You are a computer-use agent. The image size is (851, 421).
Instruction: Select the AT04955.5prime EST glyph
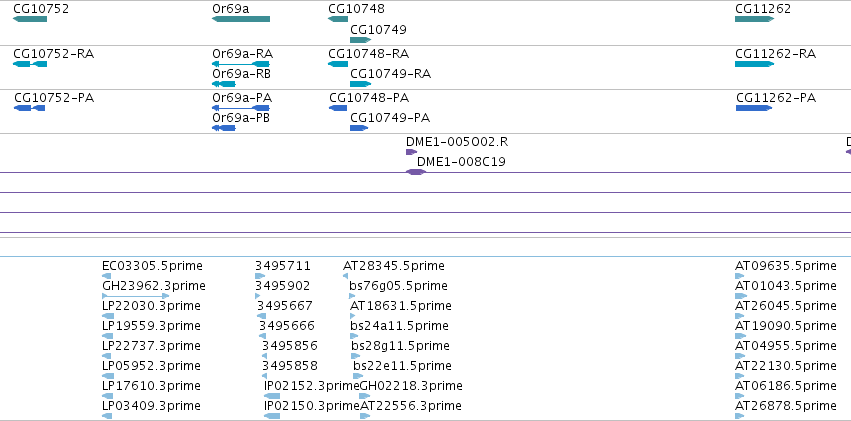(740, 356)
